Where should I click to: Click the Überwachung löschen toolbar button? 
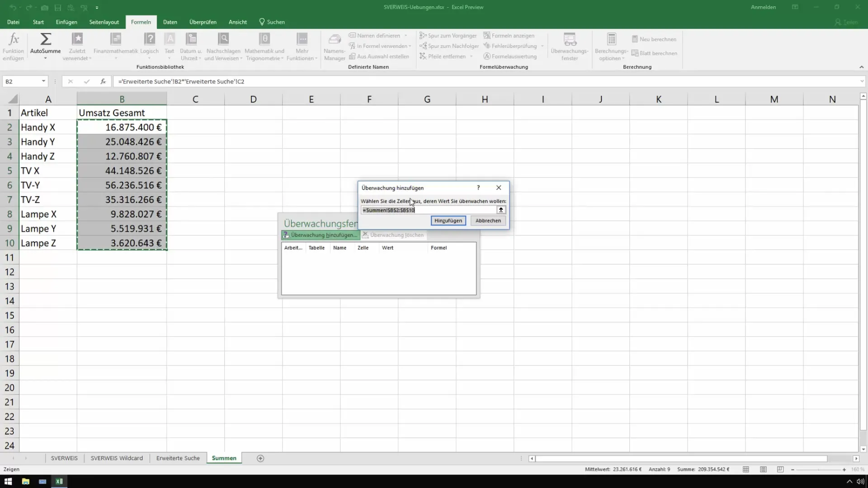tap(393, 235)
